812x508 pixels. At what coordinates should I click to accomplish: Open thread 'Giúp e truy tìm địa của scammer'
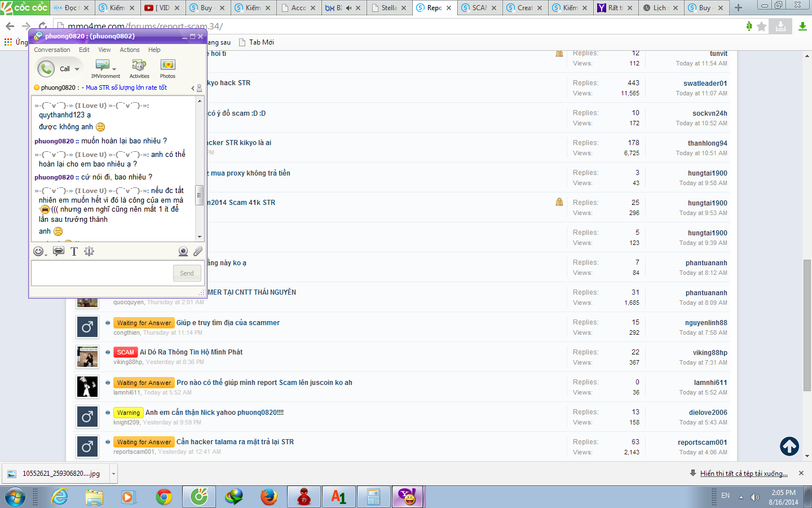(x=228, y=323)
